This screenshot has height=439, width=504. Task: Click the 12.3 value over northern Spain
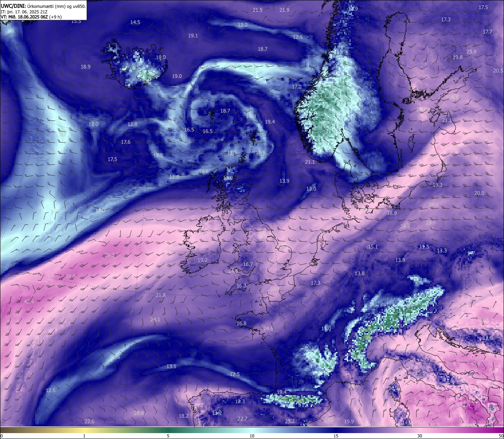tap(240, 401)
